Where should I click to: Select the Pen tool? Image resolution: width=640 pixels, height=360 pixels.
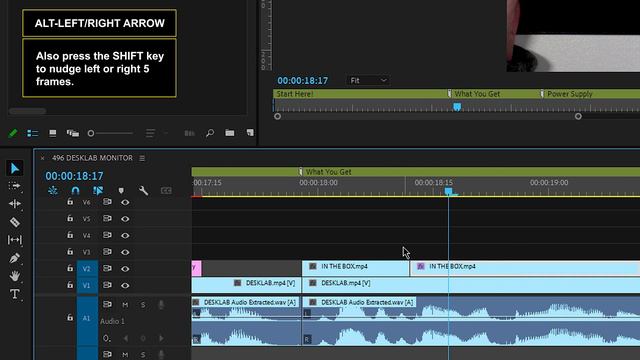(15, 258)
